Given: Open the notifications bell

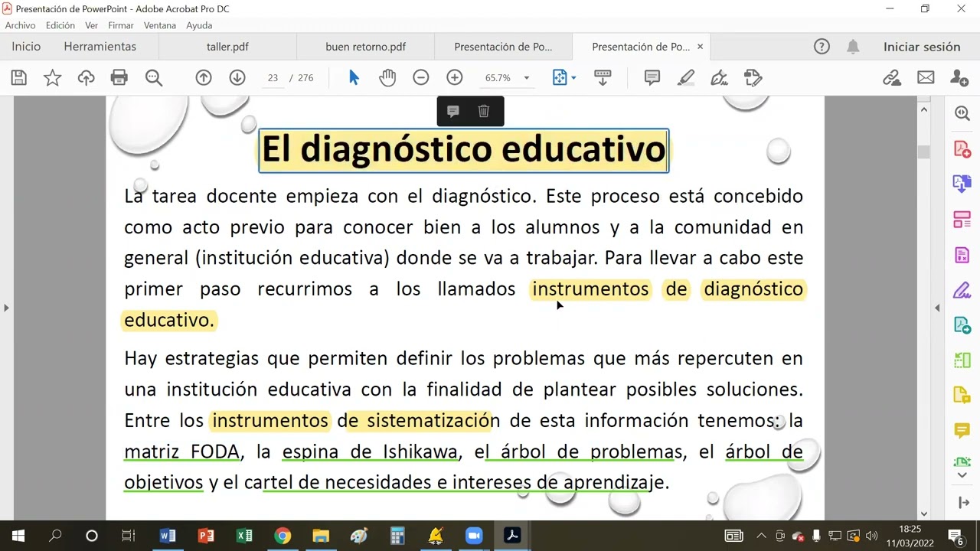Looking at the screenshot, I should [x=853, y=47].
